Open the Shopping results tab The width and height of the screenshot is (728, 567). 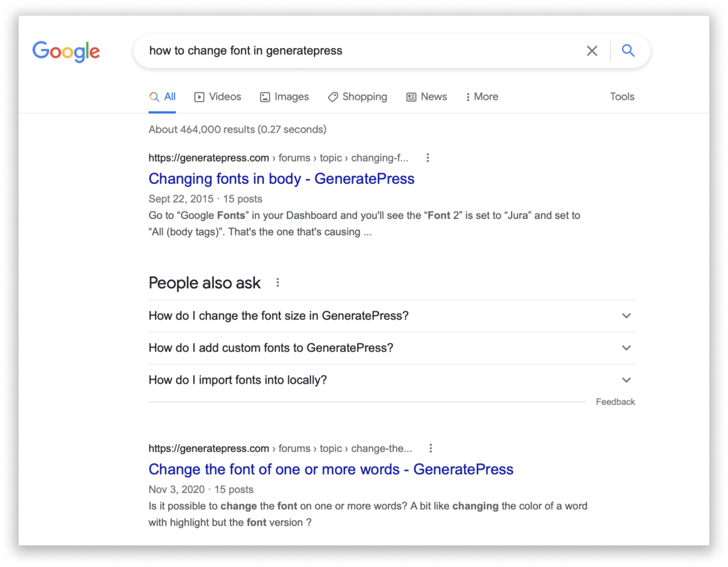(357, 97)
